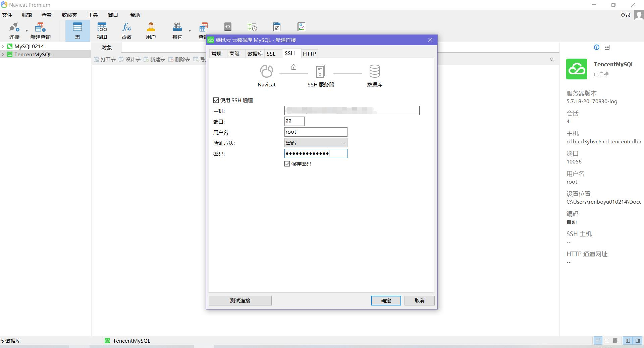Open the 用户 users icon

point(151,31)
